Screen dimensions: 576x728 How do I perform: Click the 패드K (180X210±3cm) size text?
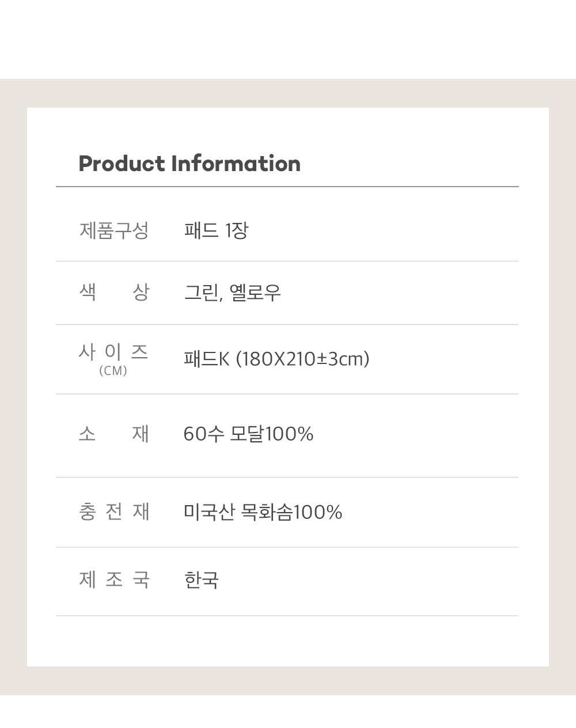click(x=276, y=359)
